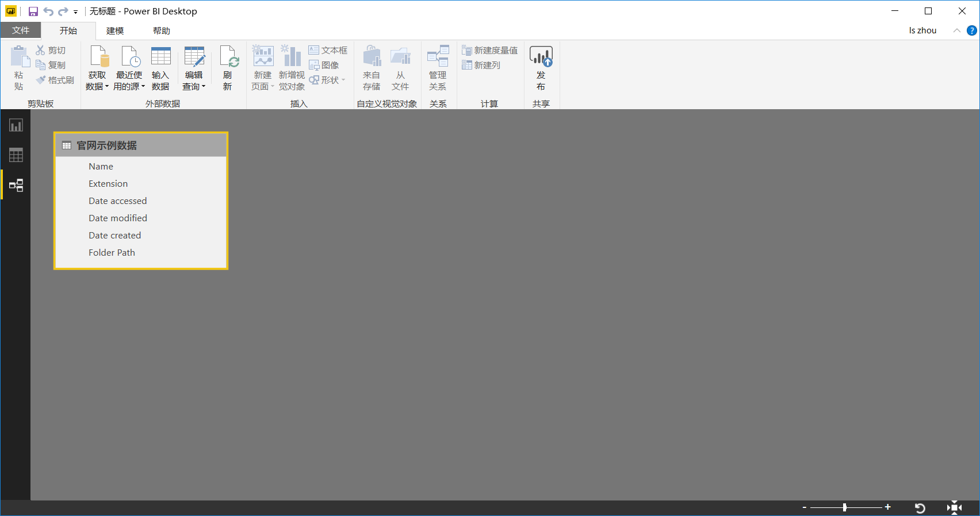This screenshot has height=516, width=980.
Task: Expand the 编辑查询 dropdown arrow
Action: click(x=203, y=87)
